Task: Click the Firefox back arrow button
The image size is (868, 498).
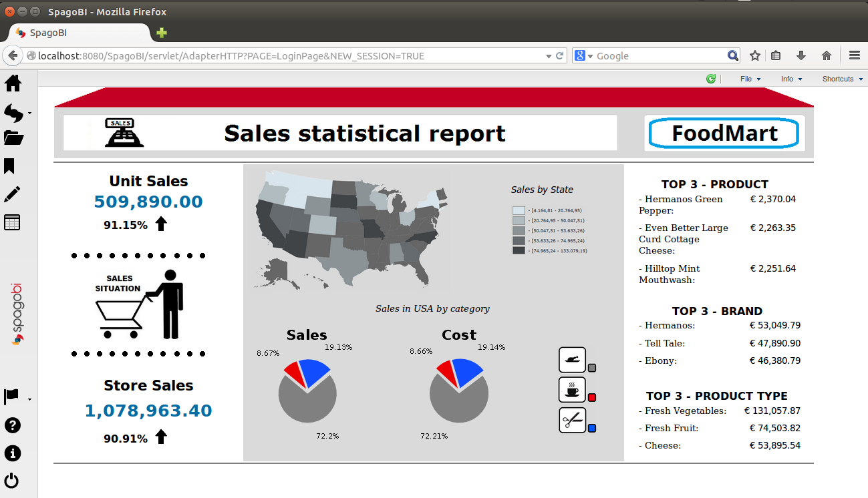Action: tap(12, 56)
